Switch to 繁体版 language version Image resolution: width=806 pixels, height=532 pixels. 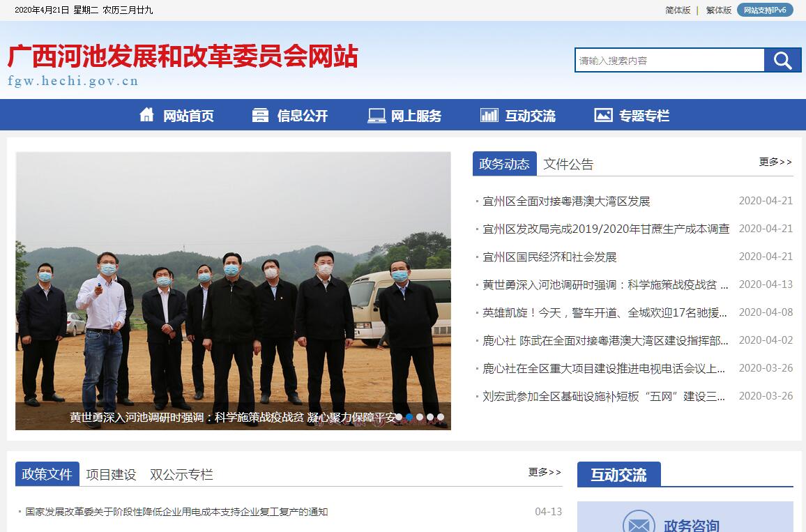719,10
